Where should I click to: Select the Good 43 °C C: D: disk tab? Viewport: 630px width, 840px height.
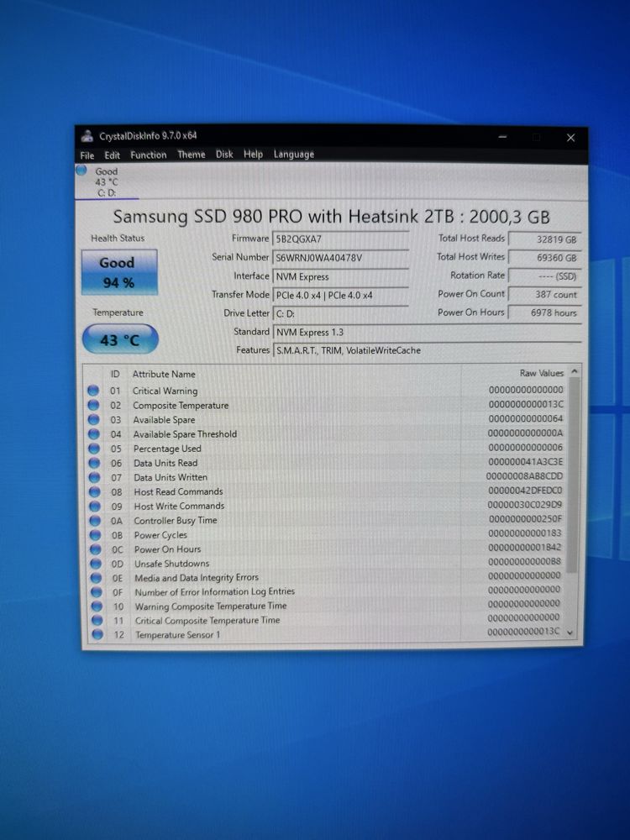106,182
